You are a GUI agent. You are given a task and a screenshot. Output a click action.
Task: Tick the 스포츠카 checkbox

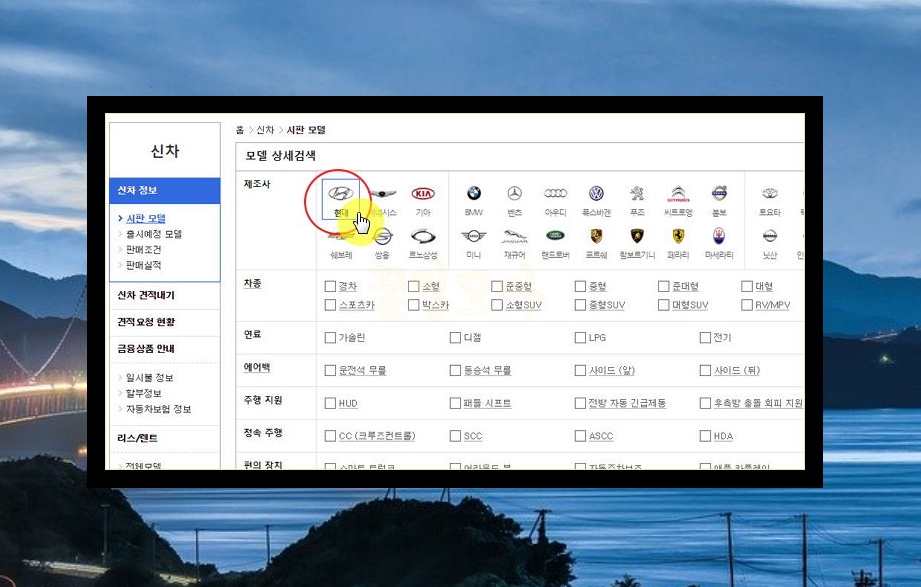click(x=330, y=305)
